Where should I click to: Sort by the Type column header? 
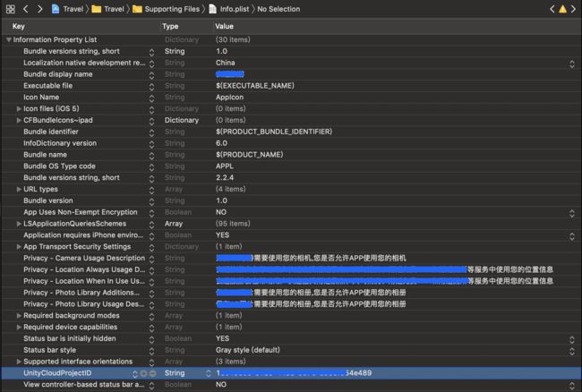pyautogui.click(x=170, y=26)
